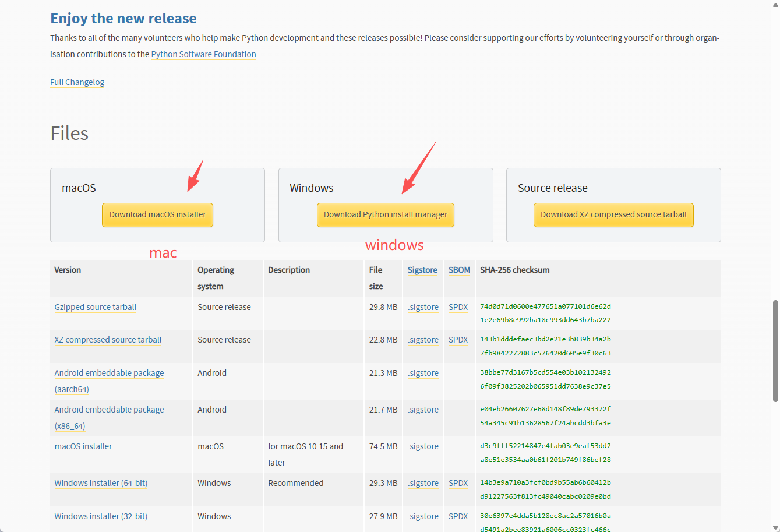
Task: Click the page's vertical scrollbar thumb
Action: pyautogui.click(x=775, y=351)
